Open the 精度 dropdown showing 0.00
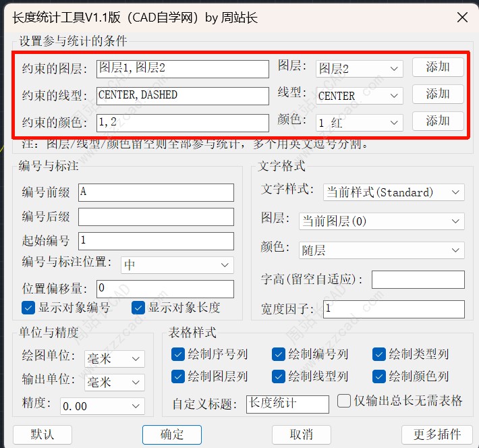 102,406
